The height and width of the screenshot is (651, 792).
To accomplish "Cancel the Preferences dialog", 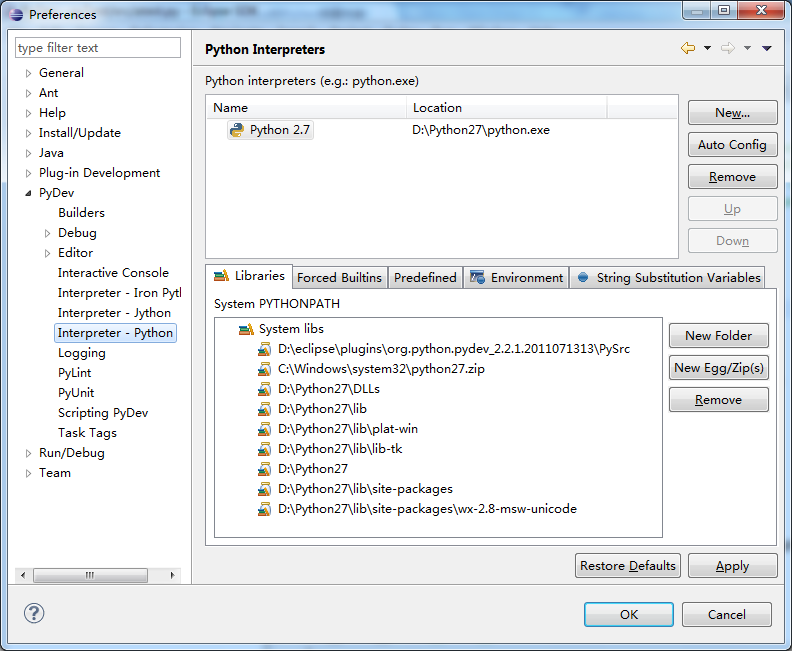I will [727, 615].
